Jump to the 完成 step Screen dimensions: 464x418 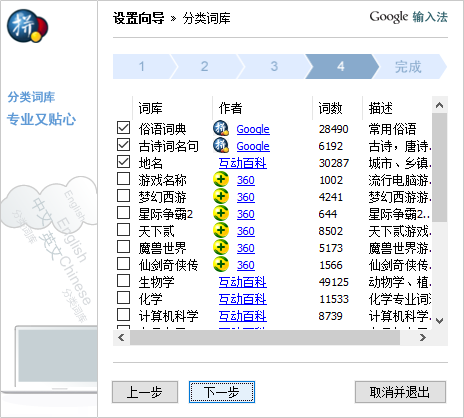tap(409, 66)
